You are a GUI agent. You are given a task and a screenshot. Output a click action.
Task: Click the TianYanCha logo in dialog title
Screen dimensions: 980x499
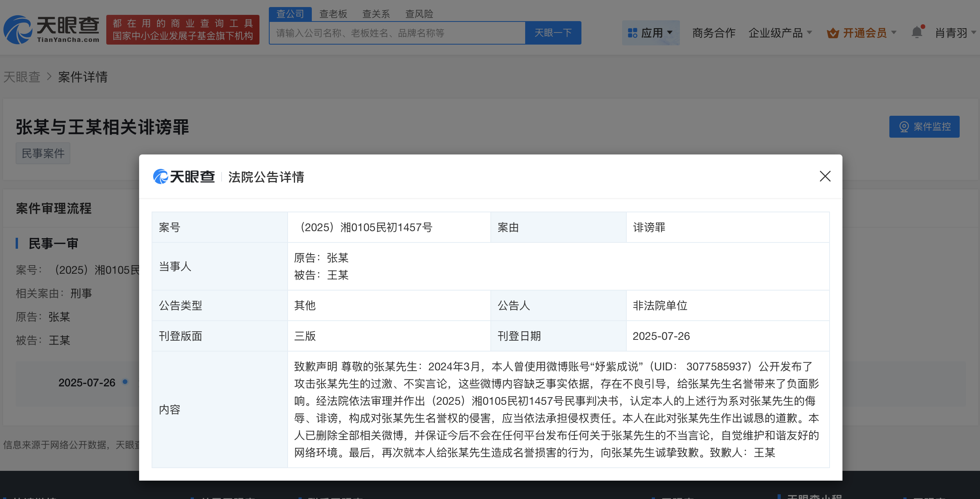click(184, 177)
